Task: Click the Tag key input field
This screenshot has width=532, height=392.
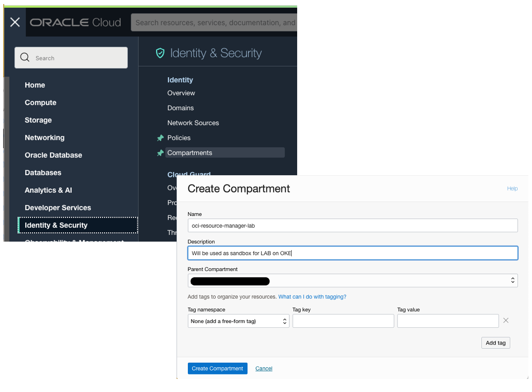Action: pos(343,321)
